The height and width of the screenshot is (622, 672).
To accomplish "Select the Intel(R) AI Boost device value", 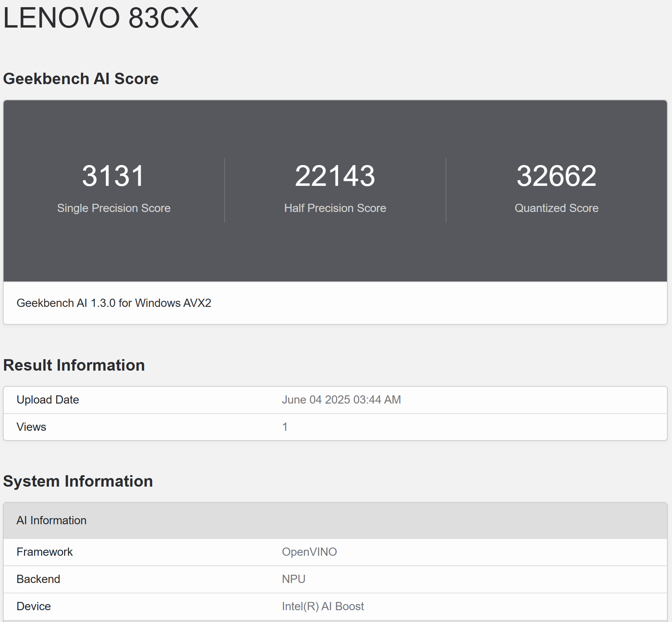I will pyautogui.click(x=323, y=606).
